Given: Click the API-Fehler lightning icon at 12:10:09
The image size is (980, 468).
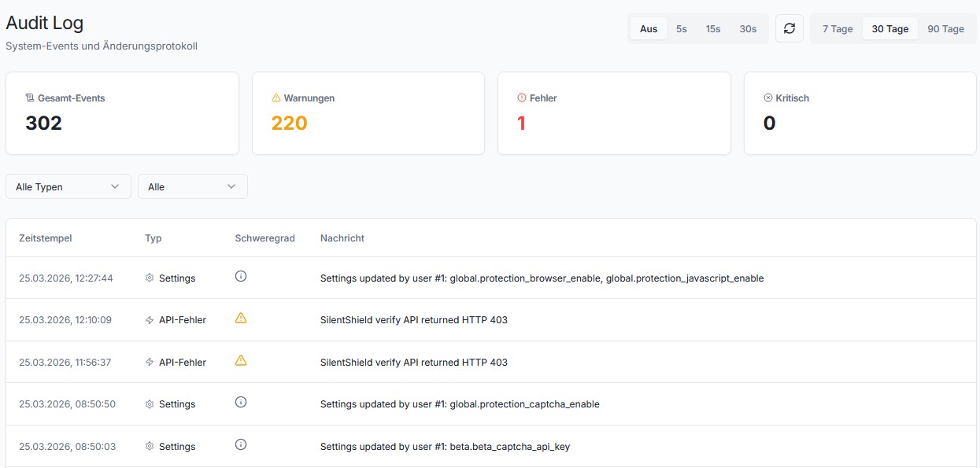Looking at the screenshot, I should [148, 319].
